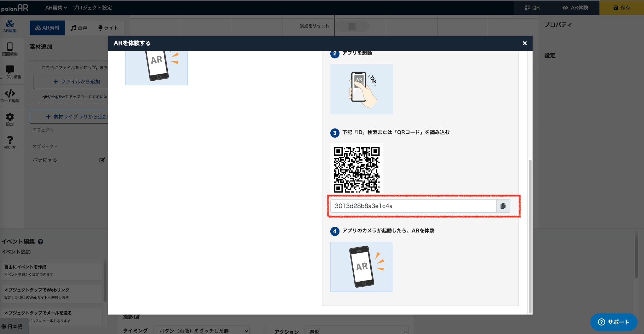Switch to the 音声 tab
Image resolution: width=644 pixels, height=334 pixels.
pyautogui.click(x=79, y=28)
